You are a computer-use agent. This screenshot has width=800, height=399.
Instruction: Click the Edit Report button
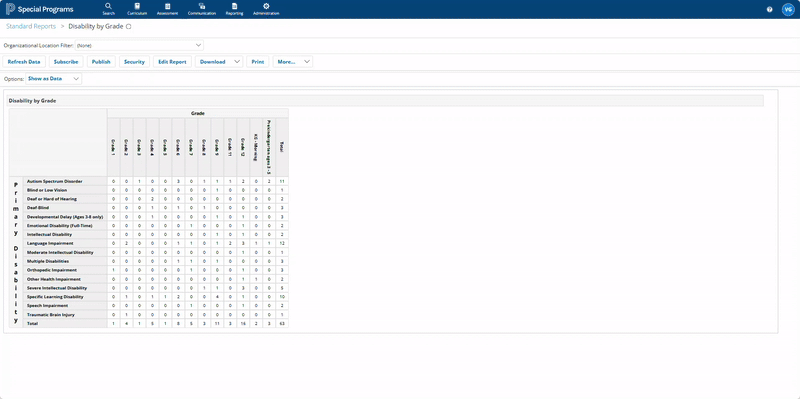(172, 62)
